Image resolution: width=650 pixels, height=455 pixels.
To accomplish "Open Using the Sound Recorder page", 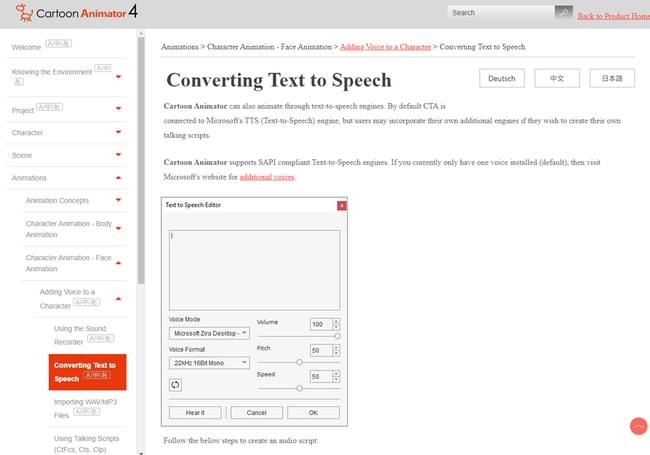I will tap(80, 335).
